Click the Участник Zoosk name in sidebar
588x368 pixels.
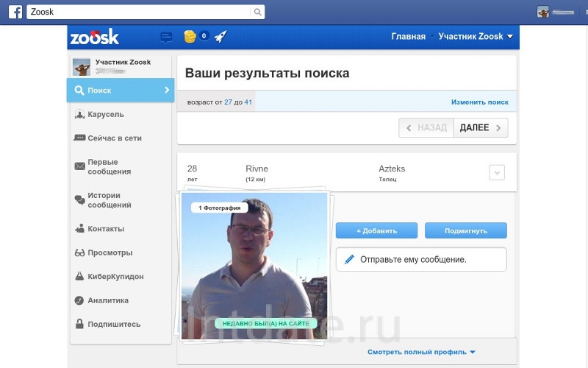click(123, 62)
